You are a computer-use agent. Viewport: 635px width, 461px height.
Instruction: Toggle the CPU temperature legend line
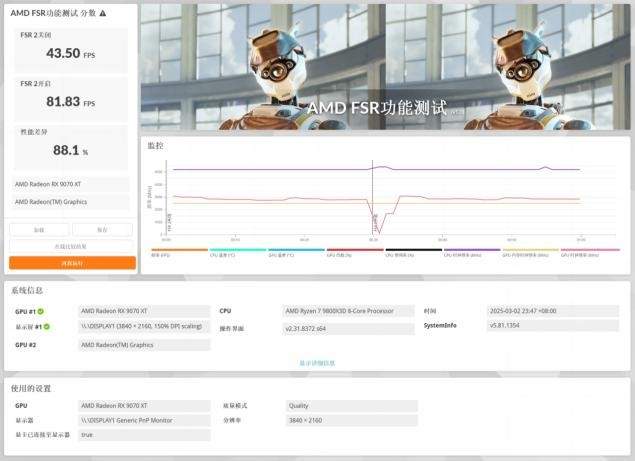tap(238, 250)
